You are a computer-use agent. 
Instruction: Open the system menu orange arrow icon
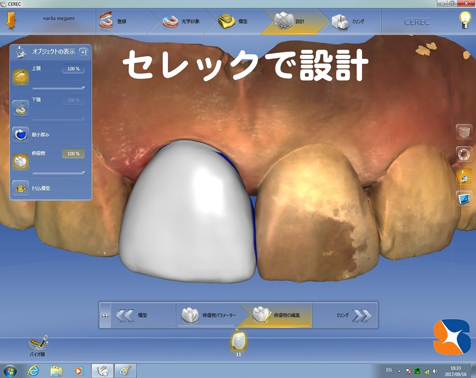tap(11, 21)
